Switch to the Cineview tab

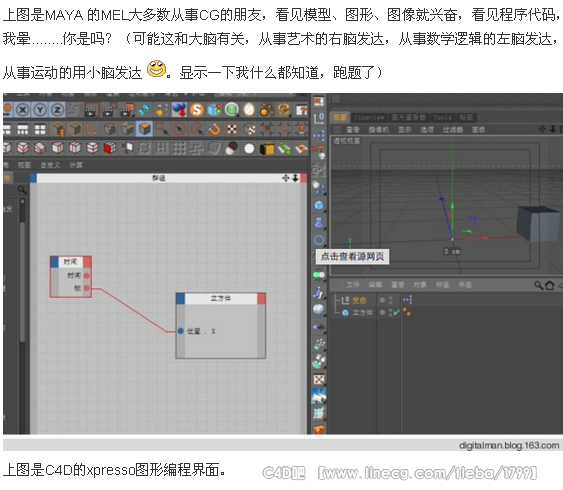[x=369, y=117]
